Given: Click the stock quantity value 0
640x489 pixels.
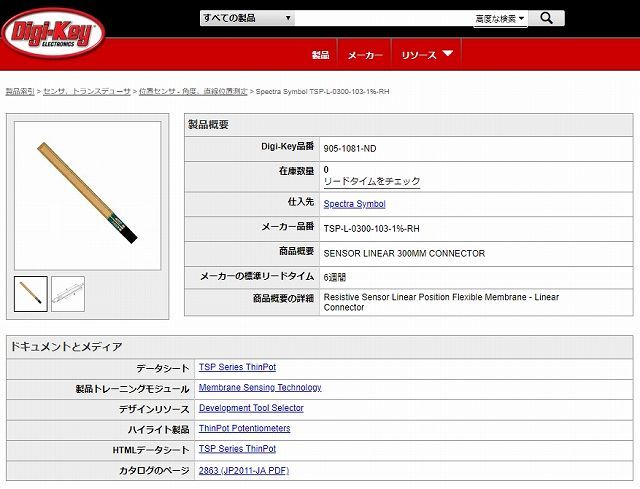Looking at the screenshot, I should 326,169.
